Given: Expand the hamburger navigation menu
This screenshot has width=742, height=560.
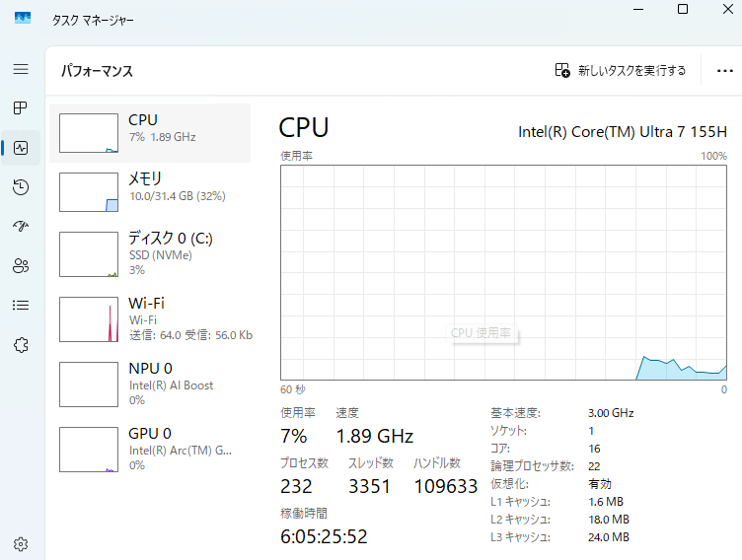Looking at the screenshot, I should (x=21, y=70).
